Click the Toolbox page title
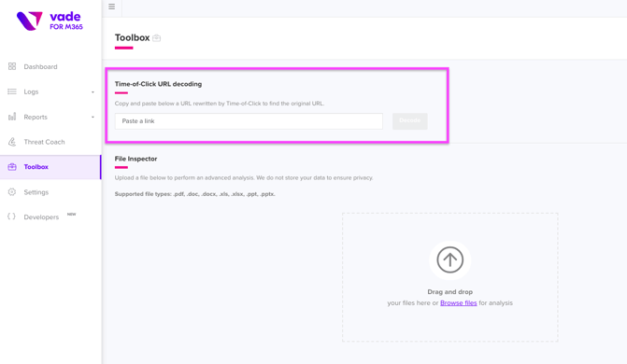The height and width of the screenshot is (364, 627). pyautogui.click(x=133, y=37)
